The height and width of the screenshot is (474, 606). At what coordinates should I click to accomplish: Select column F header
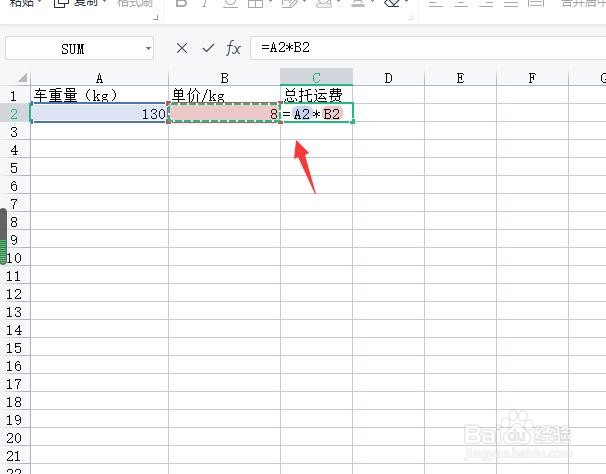pos(532,78)
